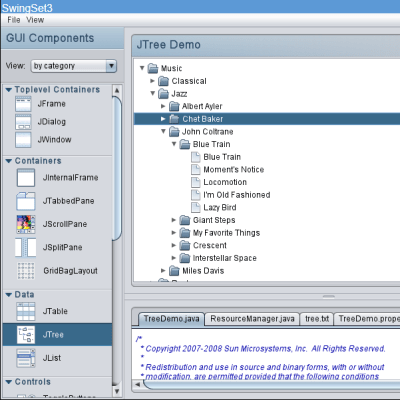
Task: Expand the My Favorite Things node
Action: pos(174,233)
